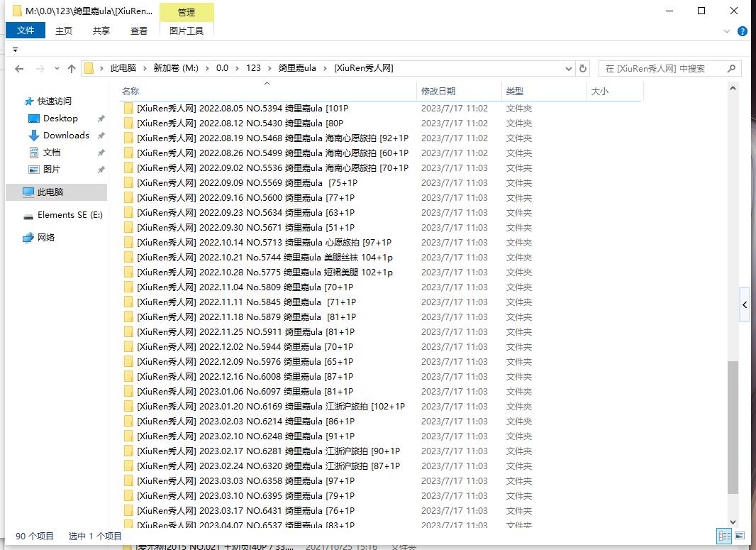
Task: Select the NO.6395 folder name
Action: tap(246, 495)
